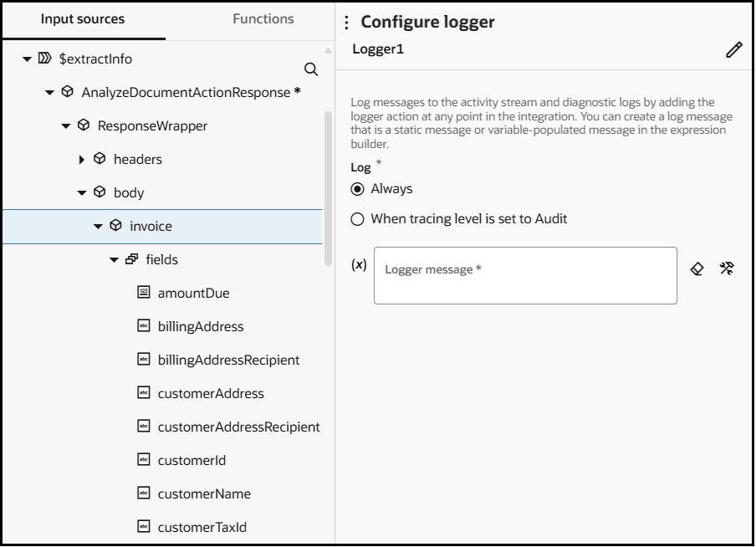
Task: Click the stacked-windows icon beside fields
Action: click(x=131, y=259)
